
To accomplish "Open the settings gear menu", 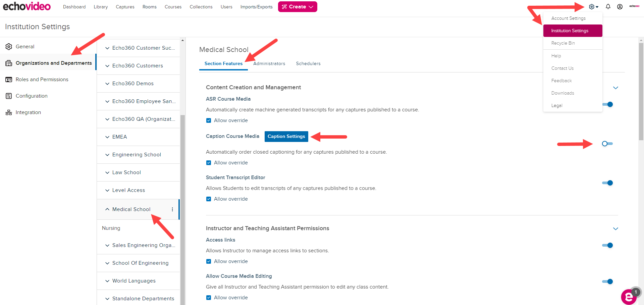I will [x=593, y=7].
